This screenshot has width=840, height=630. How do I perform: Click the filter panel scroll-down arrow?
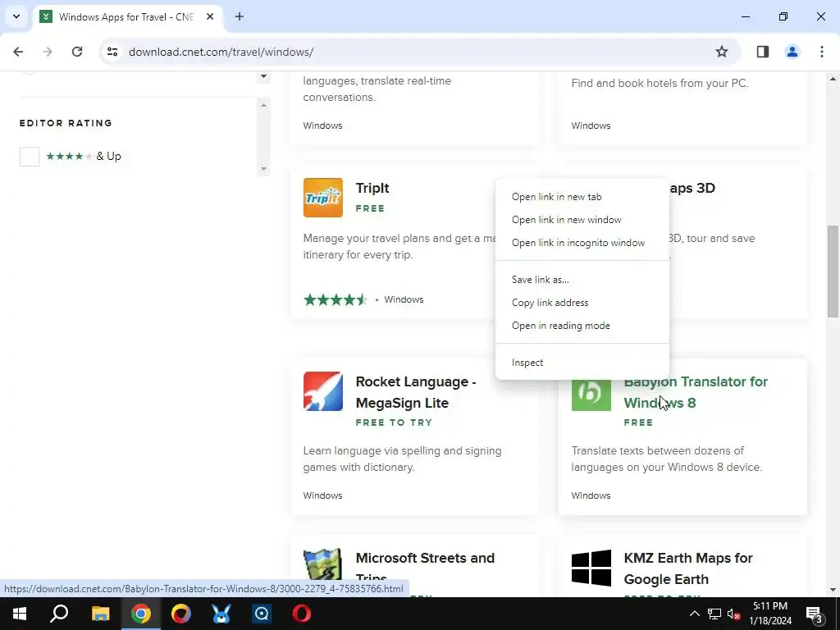pos(263,169)
